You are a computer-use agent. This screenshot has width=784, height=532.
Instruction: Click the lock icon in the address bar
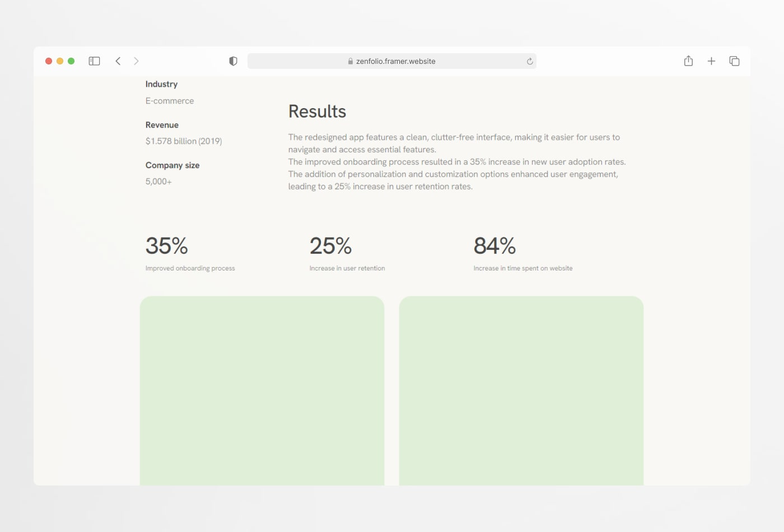pyautogui.click(x=351, y=61)
